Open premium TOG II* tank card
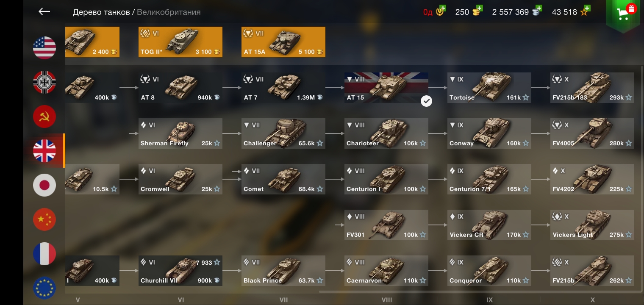The image size is (644, 305). click(180, 42)
